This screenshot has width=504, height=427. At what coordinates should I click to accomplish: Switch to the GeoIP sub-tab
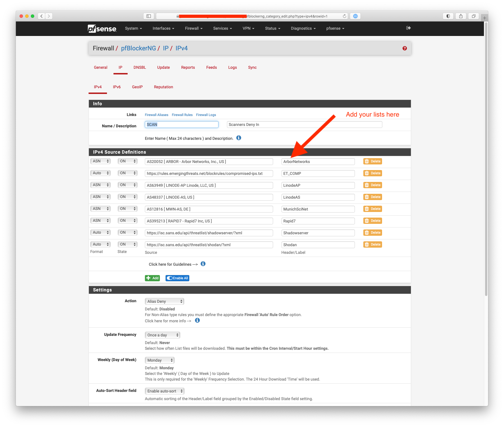(137, 87)
